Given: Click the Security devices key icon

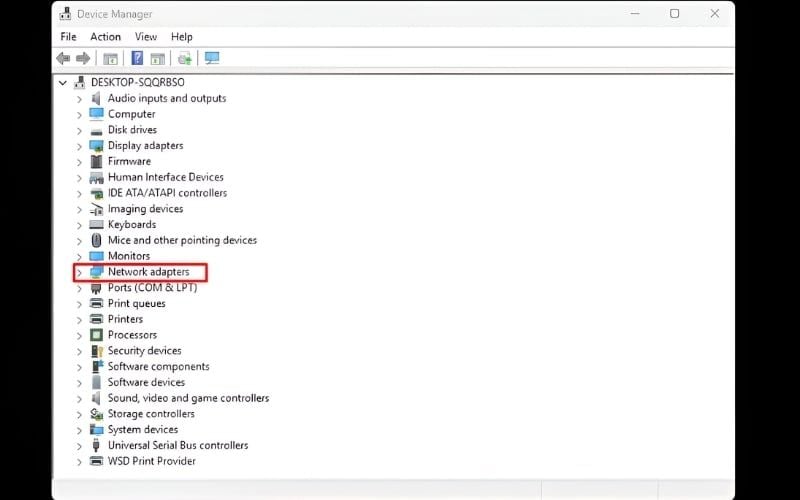Looking at the screenshot, I should tap(96, 351).
